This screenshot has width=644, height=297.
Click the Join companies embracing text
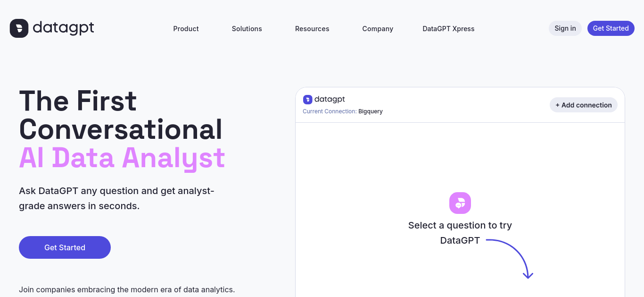click(127, 289)
